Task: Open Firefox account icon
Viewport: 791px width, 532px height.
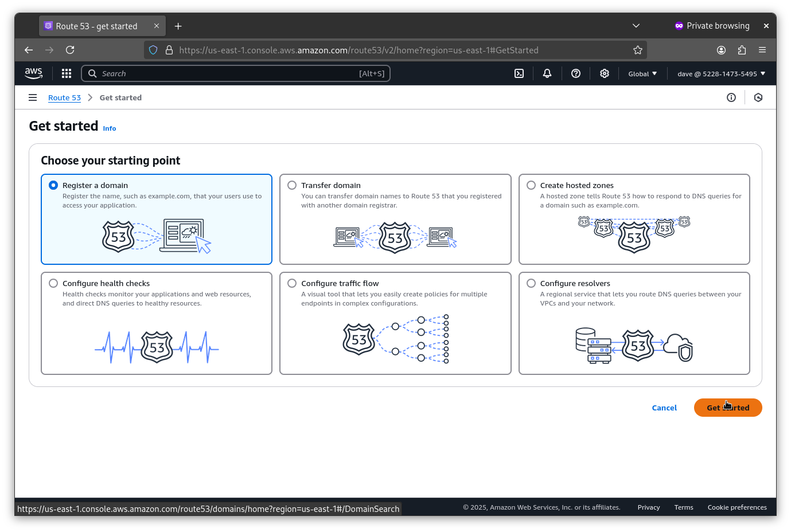Action: 721,50
